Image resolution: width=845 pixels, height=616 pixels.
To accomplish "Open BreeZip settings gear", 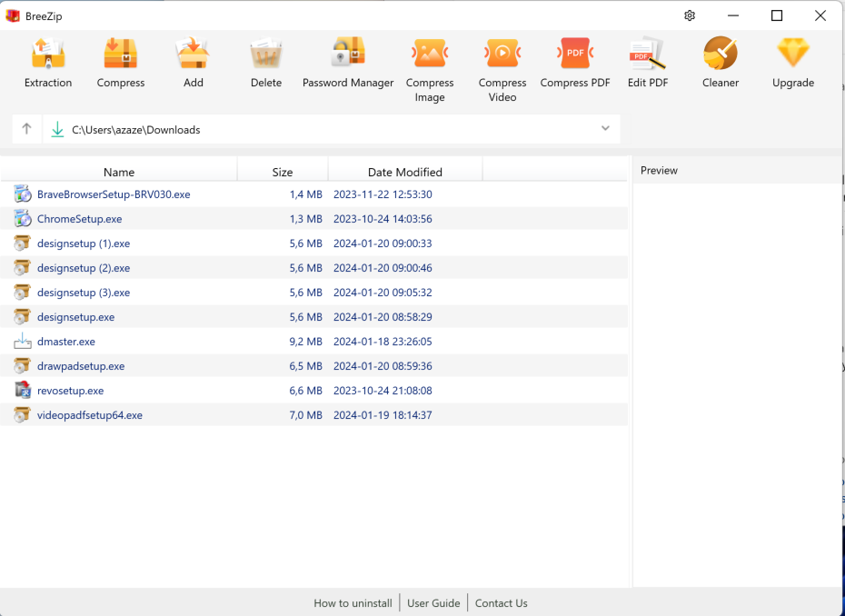I will [x=689, y=15].
